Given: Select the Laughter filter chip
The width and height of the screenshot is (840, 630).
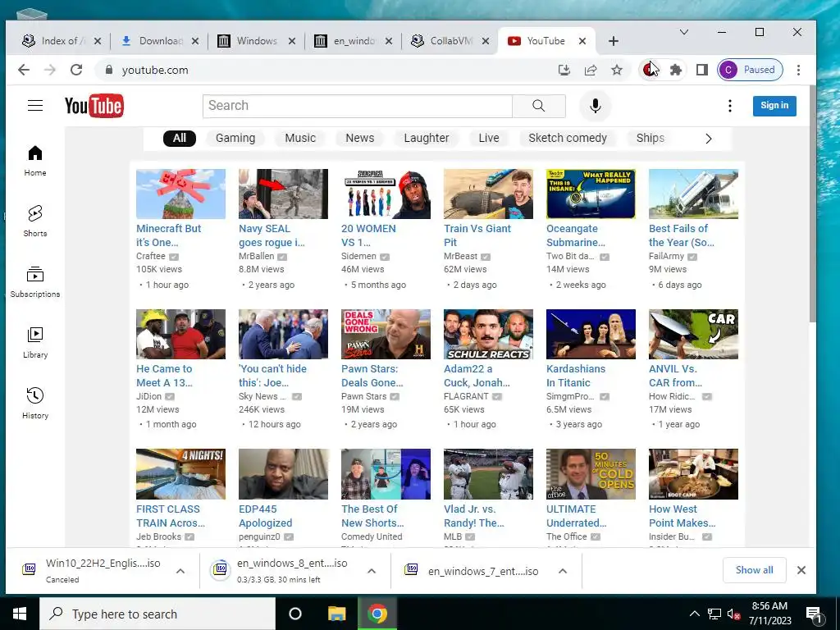Looking at the screenshot, I should click(x=427, y=138).
